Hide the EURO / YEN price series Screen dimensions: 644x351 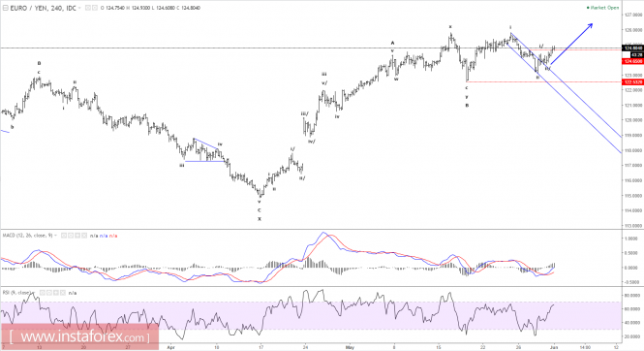pyautogui.click(x=88, y=8)
